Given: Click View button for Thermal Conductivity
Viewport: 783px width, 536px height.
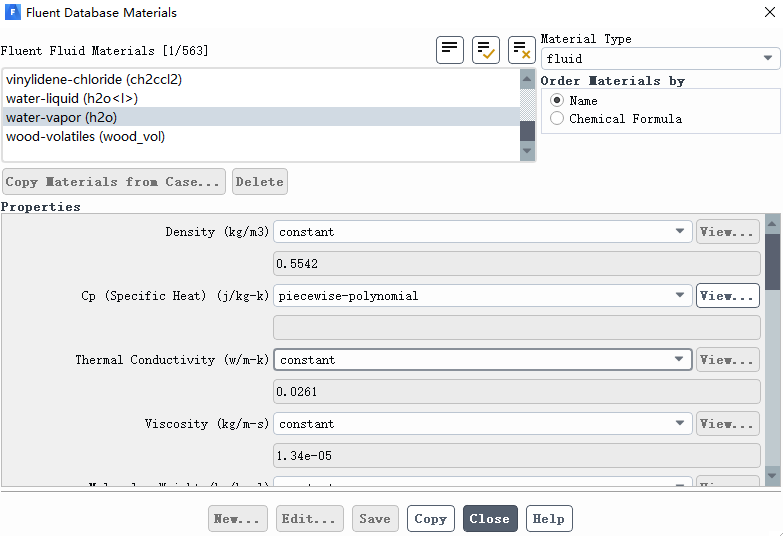Looking at the screenshot, I should [728, 360].
